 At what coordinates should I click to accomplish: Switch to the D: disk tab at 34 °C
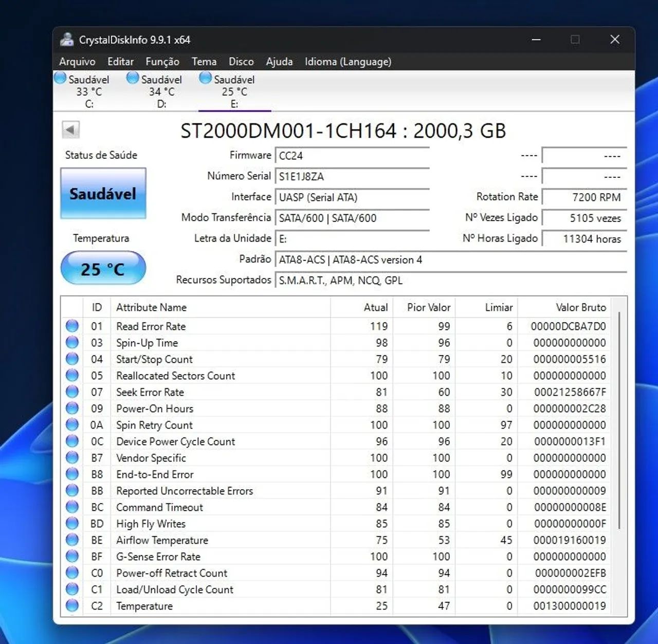(x=162, y=91)
